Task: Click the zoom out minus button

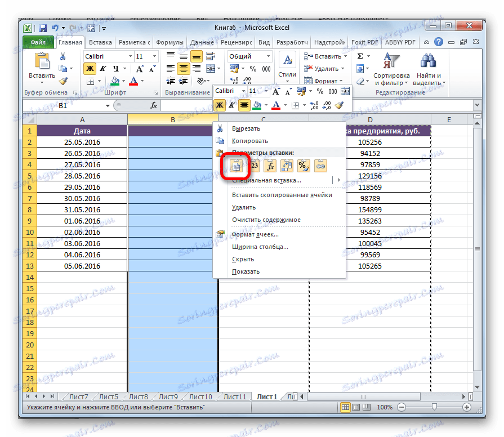Action: click(x=402, y=408)
